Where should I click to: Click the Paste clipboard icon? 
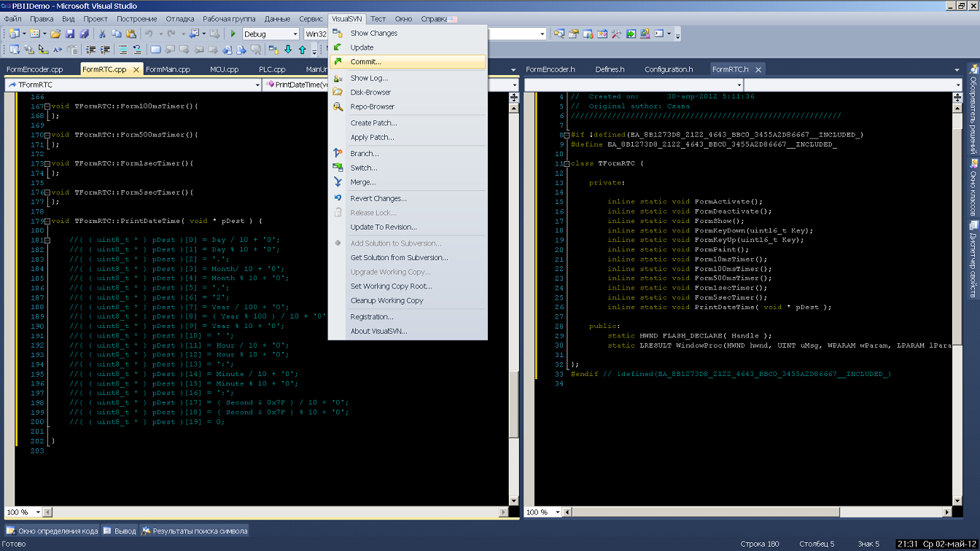(x=131, y=34)
